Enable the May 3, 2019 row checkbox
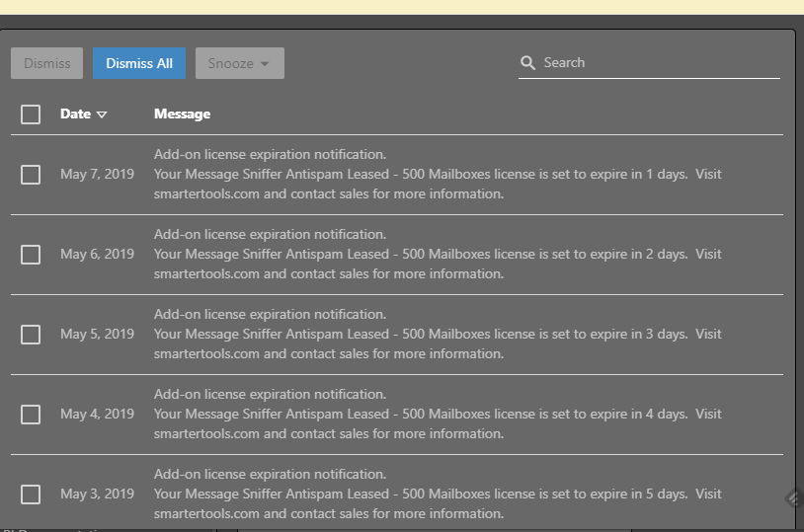Screen dimensions: 804x532 (x=31, y=494)
